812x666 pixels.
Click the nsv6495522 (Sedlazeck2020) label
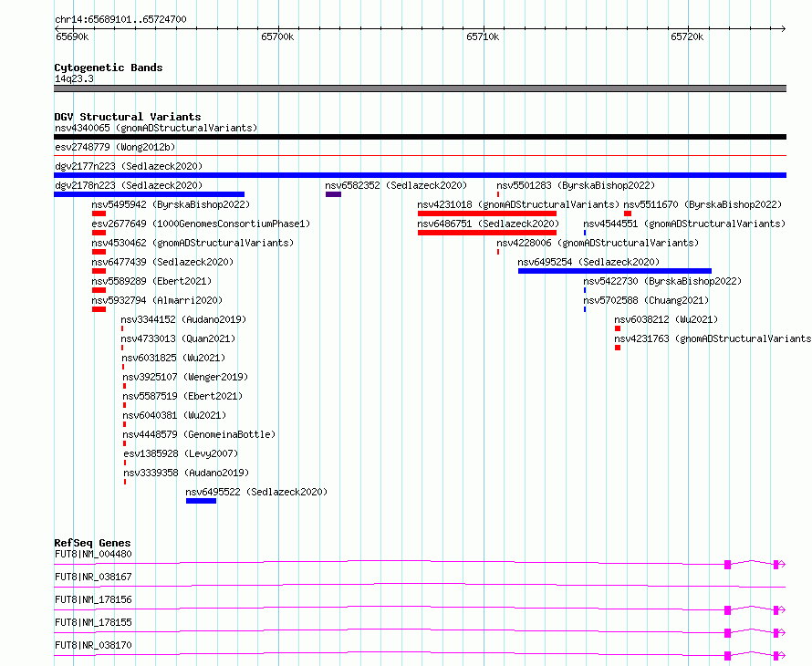click(257, 492)
